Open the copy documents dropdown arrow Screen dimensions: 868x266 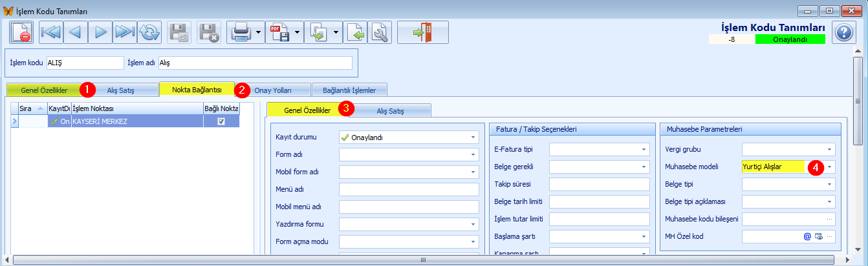337,32
